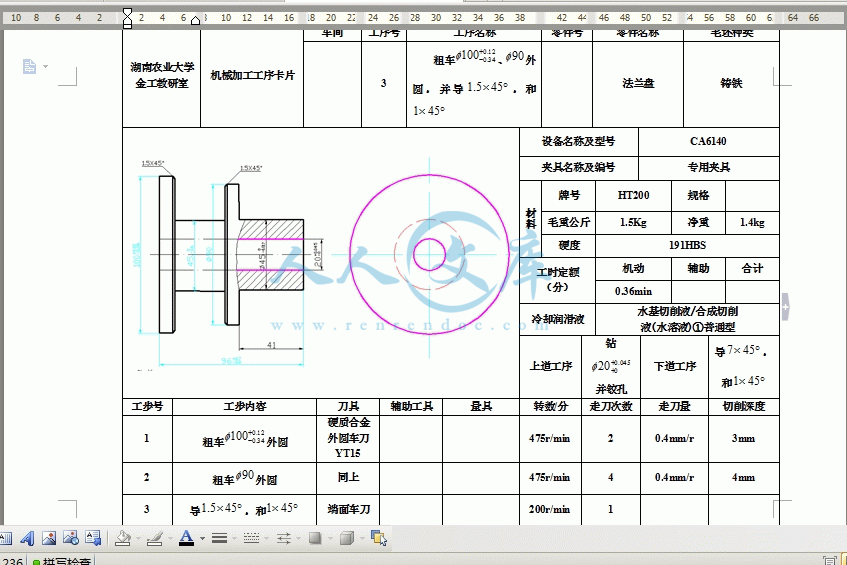
Task: Click the page view icon in status bar
Action: click(x=829, y=561)
